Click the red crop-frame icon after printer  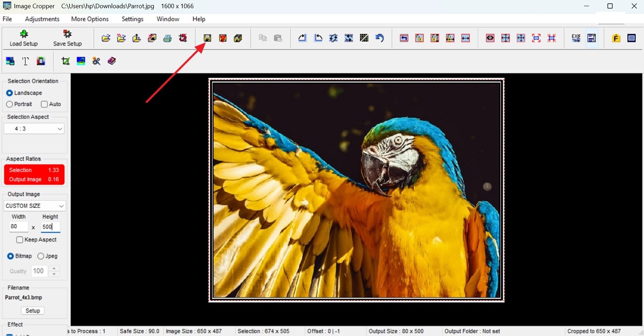pos(183,38)
